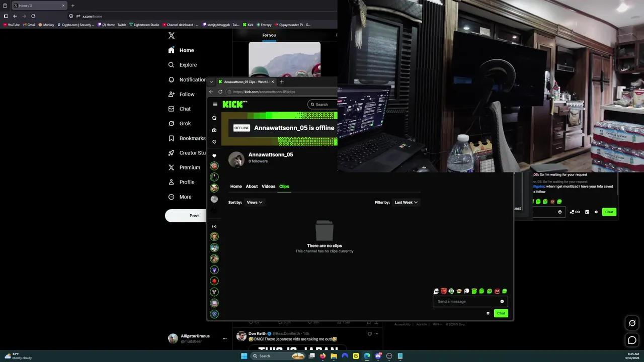Click the shop icon in right chat panel
This screenshot has width=644, height=362.
point(587,212)
